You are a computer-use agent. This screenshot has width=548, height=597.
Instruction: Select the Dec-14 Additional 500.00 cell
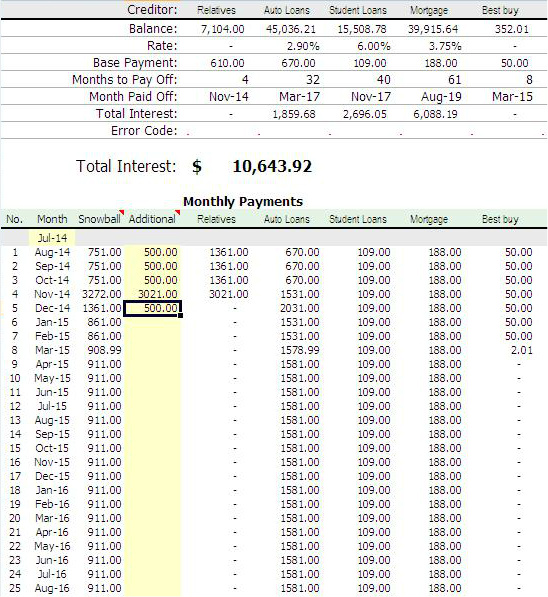tap(152, 308)
